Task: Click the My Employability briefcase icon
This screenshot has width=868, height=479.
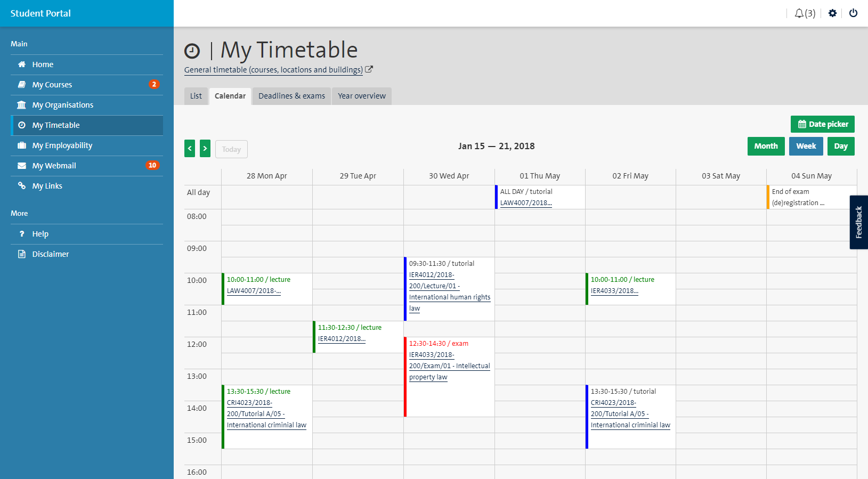Action: pos(22,145)
